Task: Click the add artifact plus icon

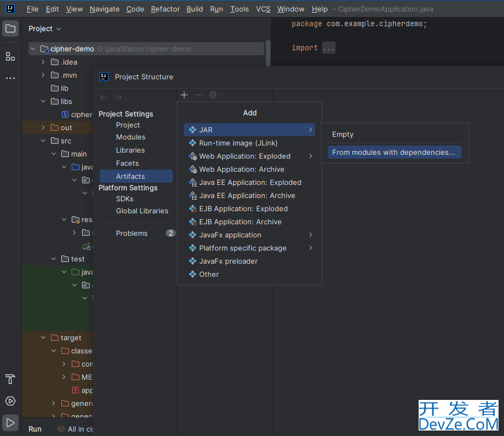Action: coord(184,95)
